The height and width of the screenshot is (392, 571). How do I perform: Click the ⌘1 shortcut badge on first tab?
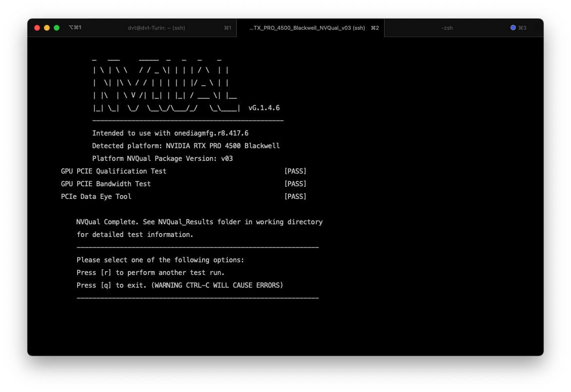227,28
